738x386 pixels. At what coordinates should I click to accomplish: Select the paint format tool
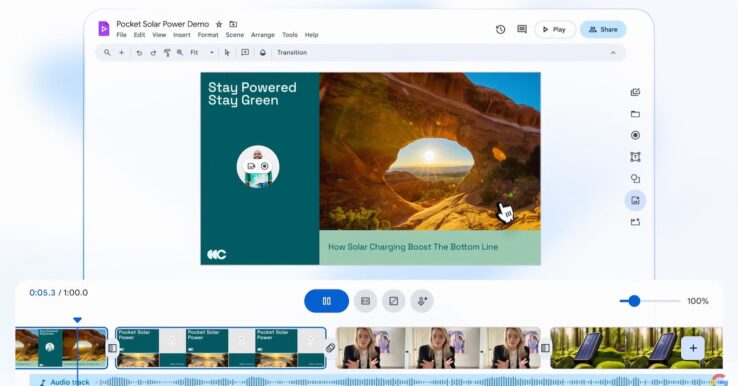[167, 53]
